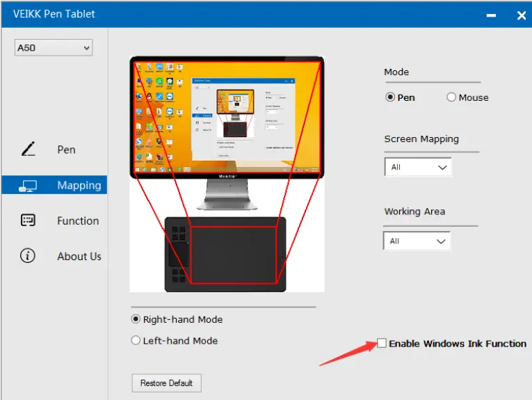Open the Function tab label
Screen dimensions: 532x400
click(78, 221)
